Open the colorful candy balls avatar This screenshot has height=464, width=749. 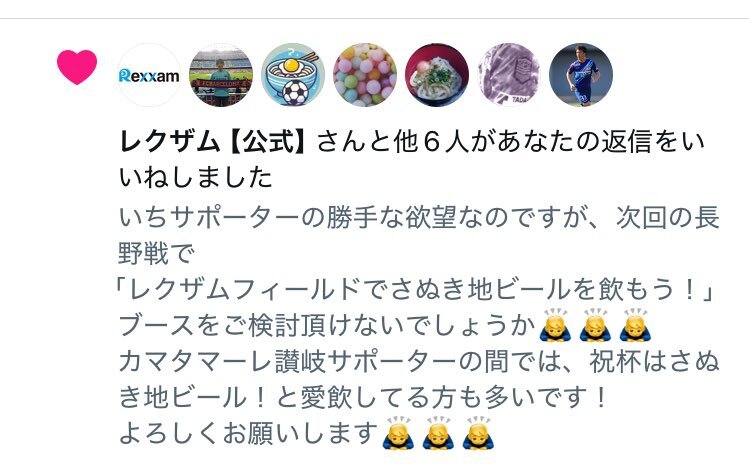pos(365,75)
